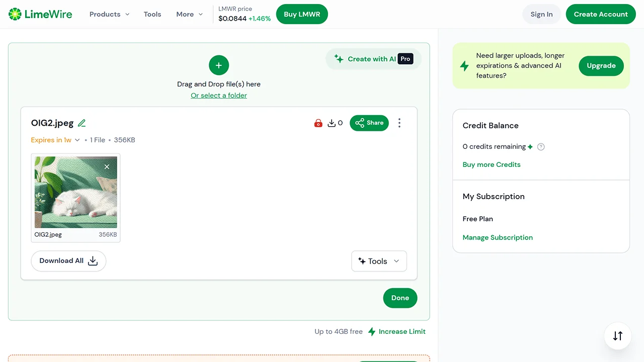The width and height of the screenshot is (644, 362).
Task: Click the Share button
Action: click(369, 123)
